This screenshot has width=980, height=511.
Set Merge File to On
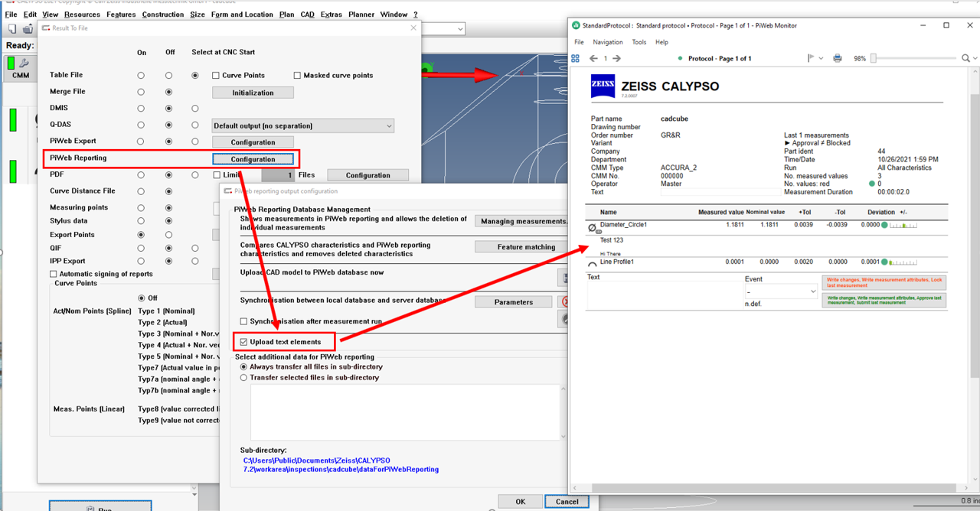(141, 92)
